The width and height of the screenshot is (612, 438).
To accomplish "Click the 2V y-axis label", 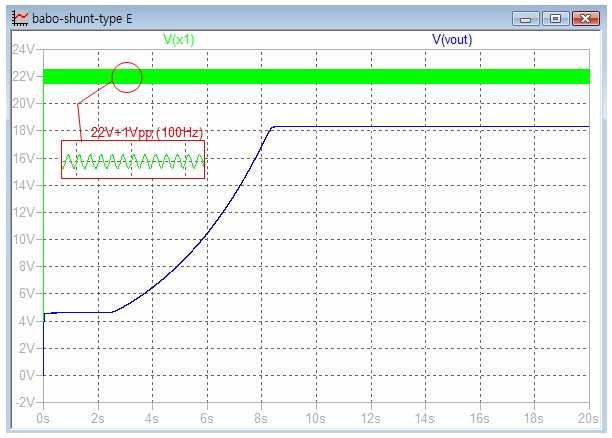I will coord(27,348).
